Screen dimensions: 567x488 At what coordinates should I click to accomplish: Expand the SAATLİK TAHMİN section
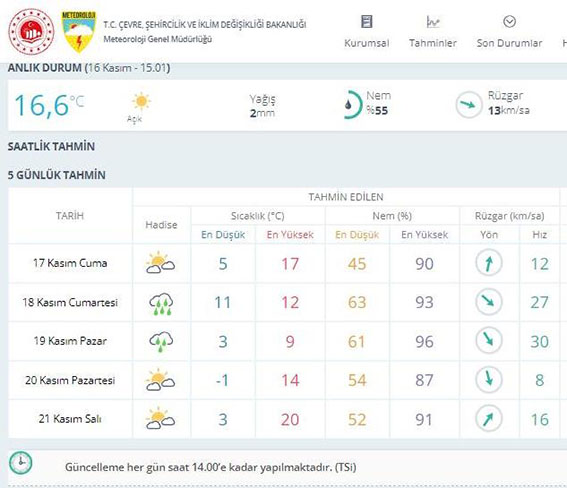pos(51,146)
